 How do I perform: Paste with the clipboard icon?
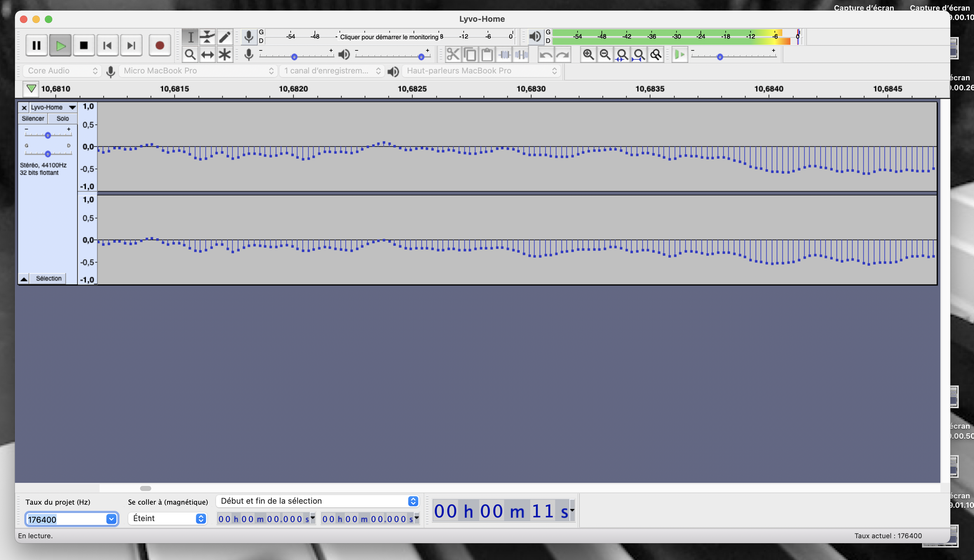tap(487, 55)
